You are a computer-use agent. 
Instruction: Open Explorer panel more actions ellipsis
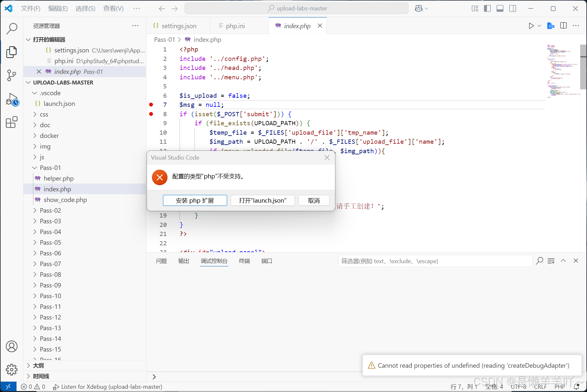[x=135, y=26]
